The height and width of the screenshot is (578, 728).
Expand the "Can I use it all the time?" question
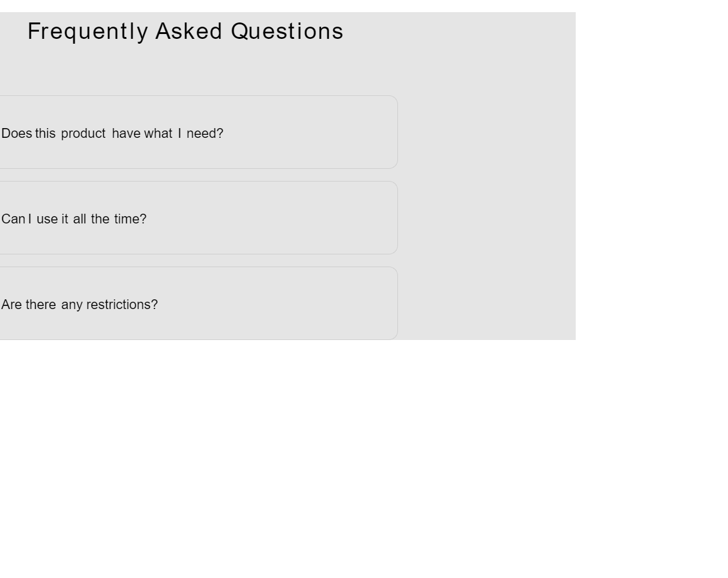[74, 219]
